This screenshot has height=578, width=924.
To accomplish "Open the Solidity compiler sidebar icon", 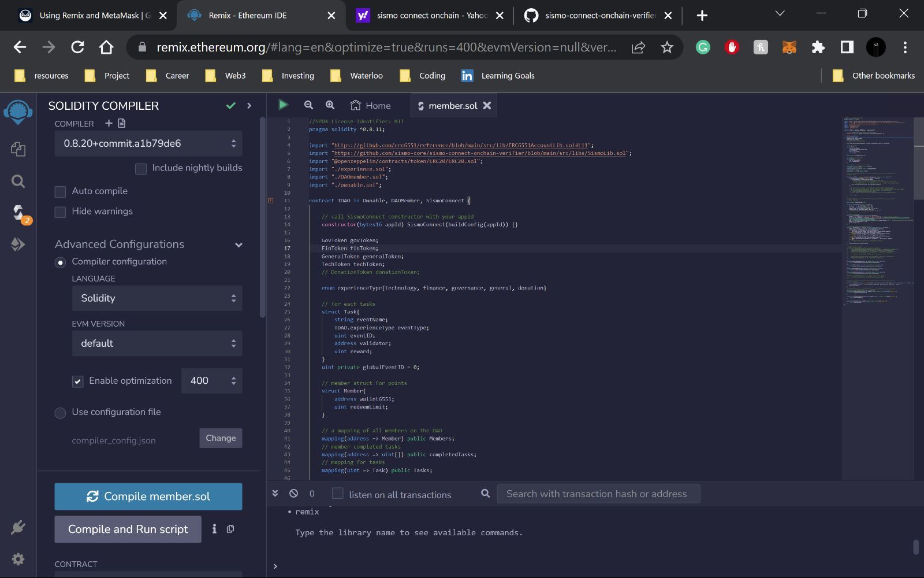I will (19, 213).
